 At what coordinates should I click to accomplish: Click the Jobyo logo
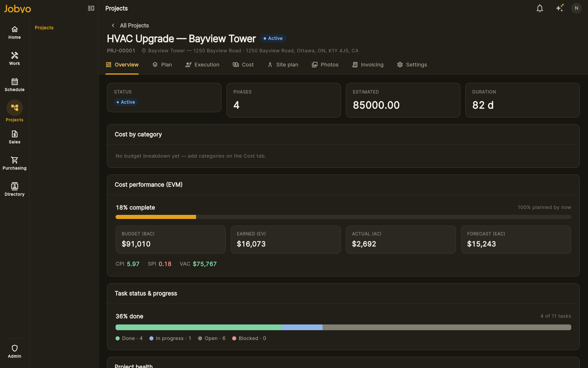pyautogui.click(x=18, y=9)
